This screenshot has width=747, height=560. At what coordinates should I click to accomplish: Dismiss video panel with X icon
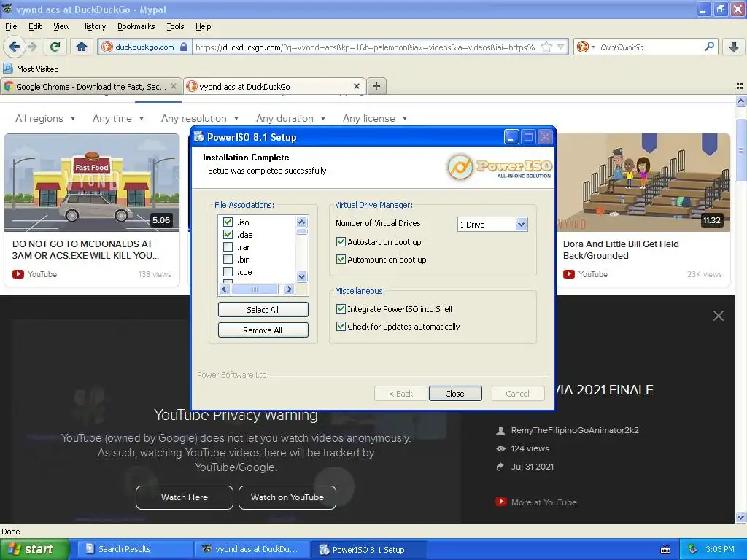tap(719, 316)
